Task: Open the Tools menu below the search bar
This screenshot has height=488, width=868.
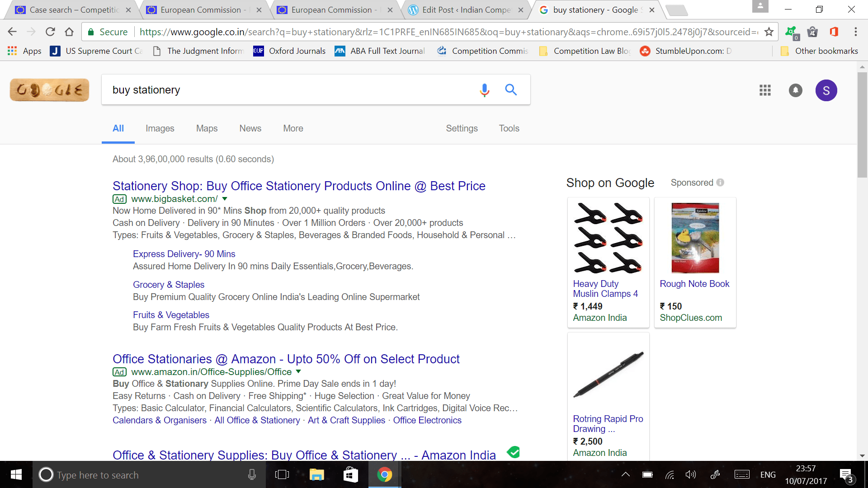Action: 509,128
